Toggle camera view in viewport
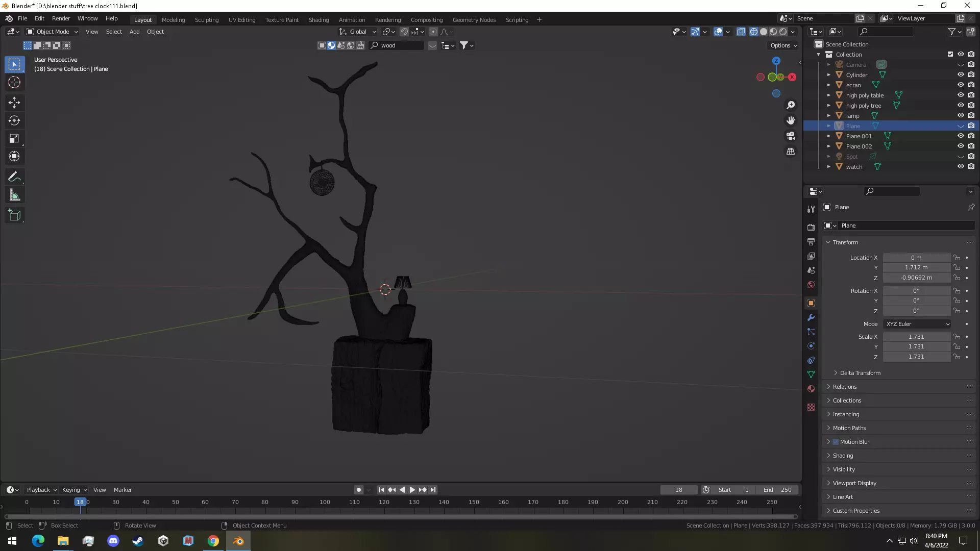This screenshot has height=551, width=980. (x=791, y=136)
